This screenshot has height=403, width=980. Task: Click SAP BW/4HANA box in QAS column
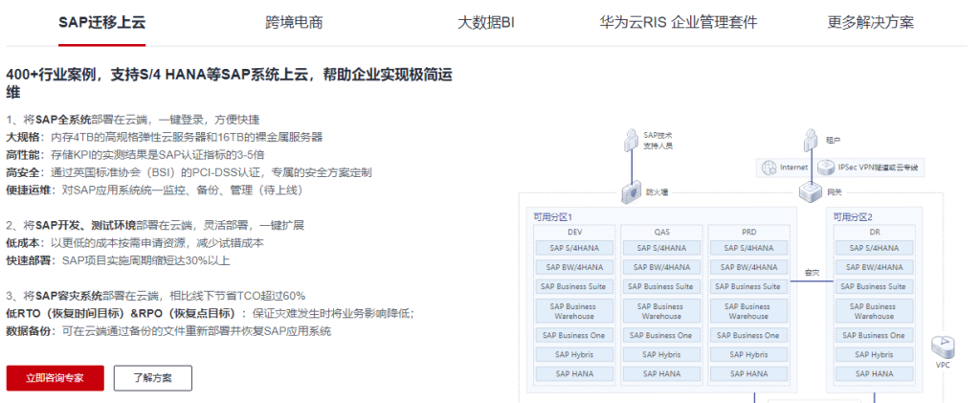click(661, 267)
